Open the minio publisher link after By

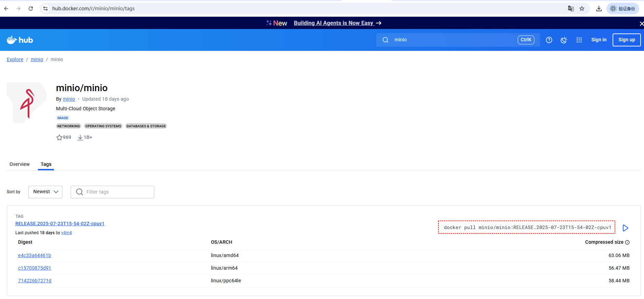tap(69, 99)
